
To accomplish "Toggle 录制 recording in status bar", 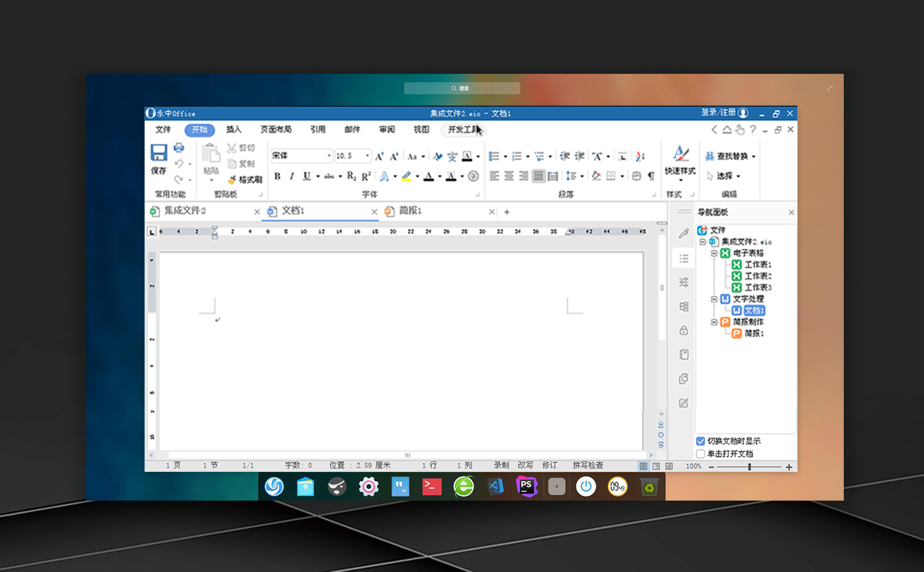I will [501, 465].
